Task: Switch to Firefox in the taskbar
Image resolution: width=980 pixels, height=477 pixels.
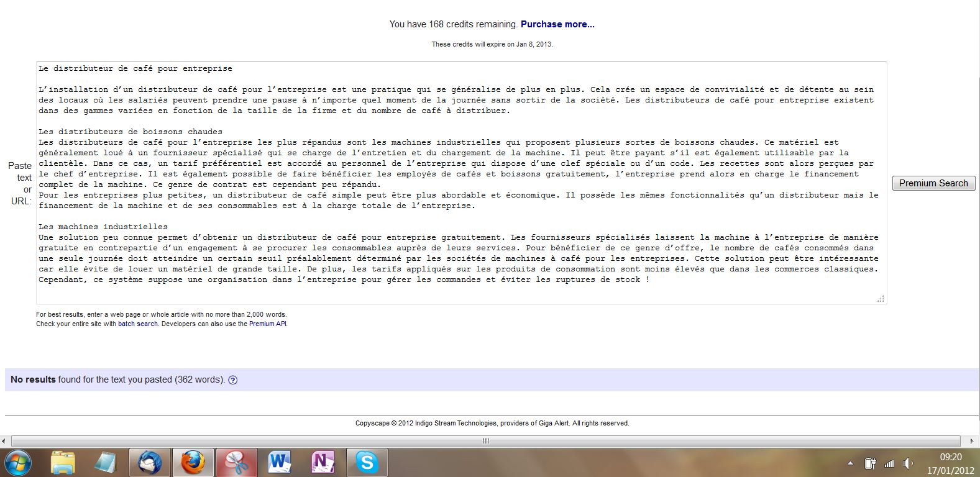Action: pyautogui.click(x=193, y=463)
